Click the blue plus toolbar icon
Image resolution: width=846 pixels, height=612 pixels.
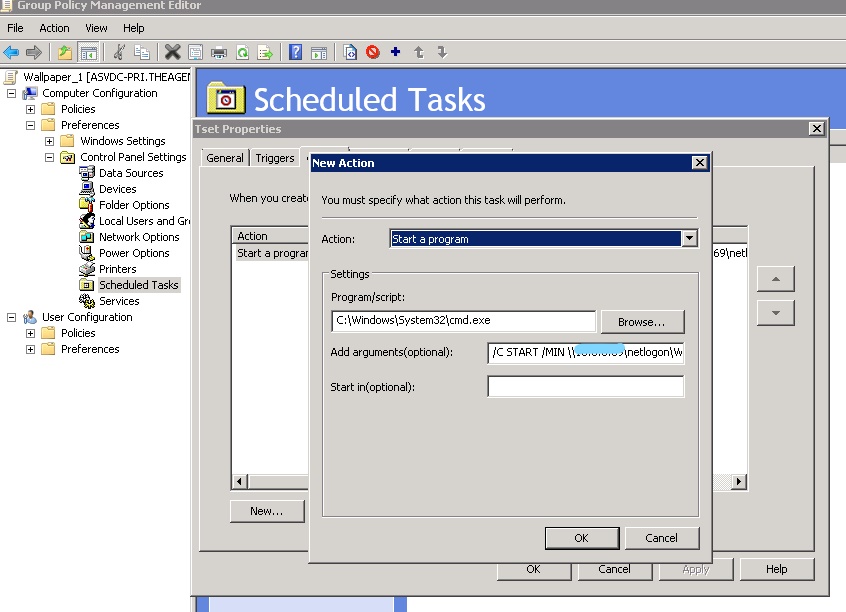(x=394, y=52)
